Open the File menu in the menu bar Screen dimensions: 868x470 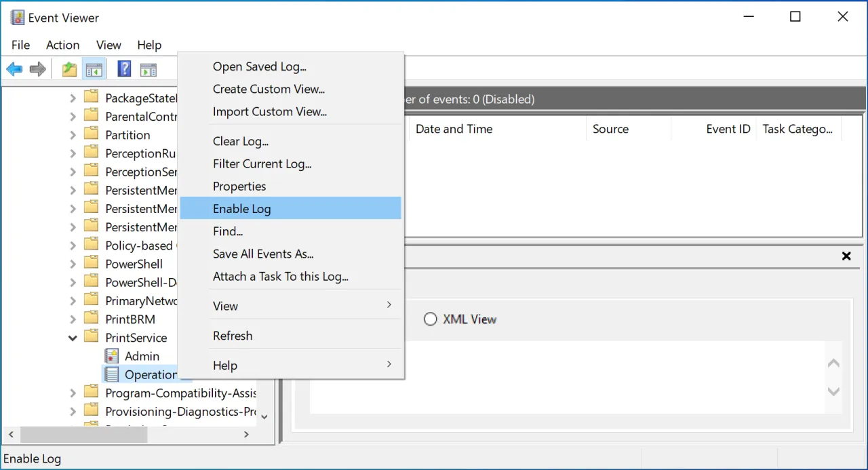coord(20,45)
